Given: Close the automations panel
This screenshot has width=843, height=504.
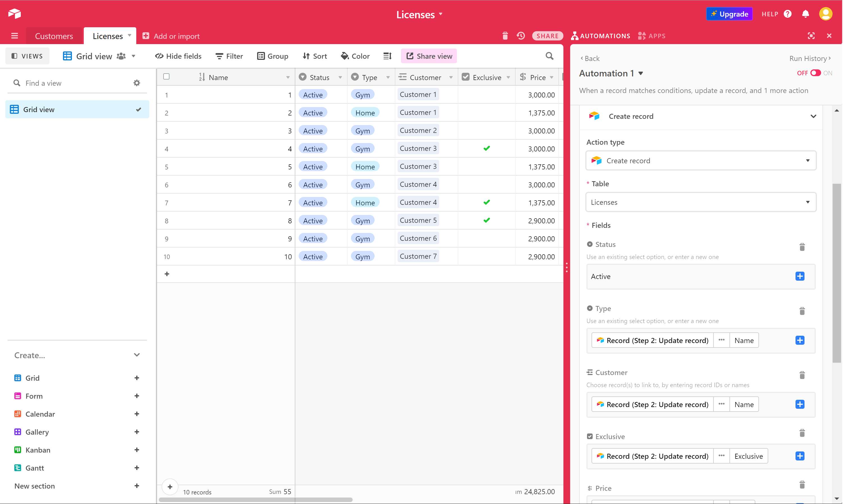Looking at the screenshot, I should (829, 36).
